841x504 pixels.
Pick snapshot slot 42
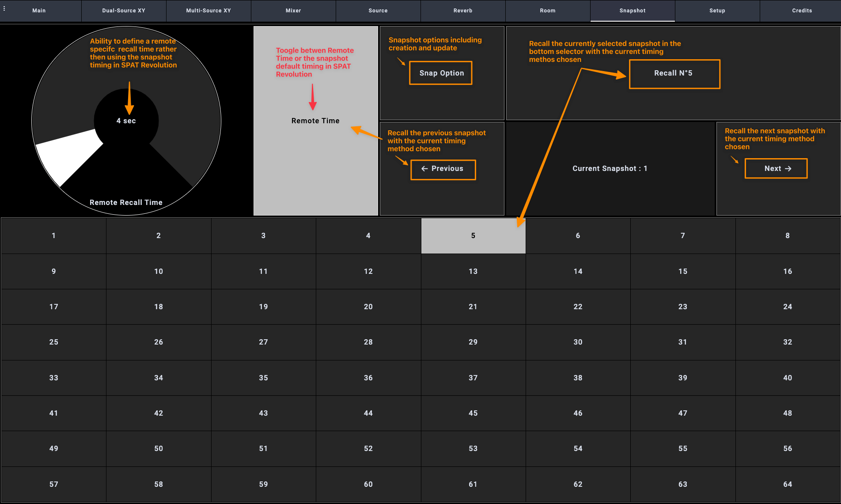click(159, 413)
